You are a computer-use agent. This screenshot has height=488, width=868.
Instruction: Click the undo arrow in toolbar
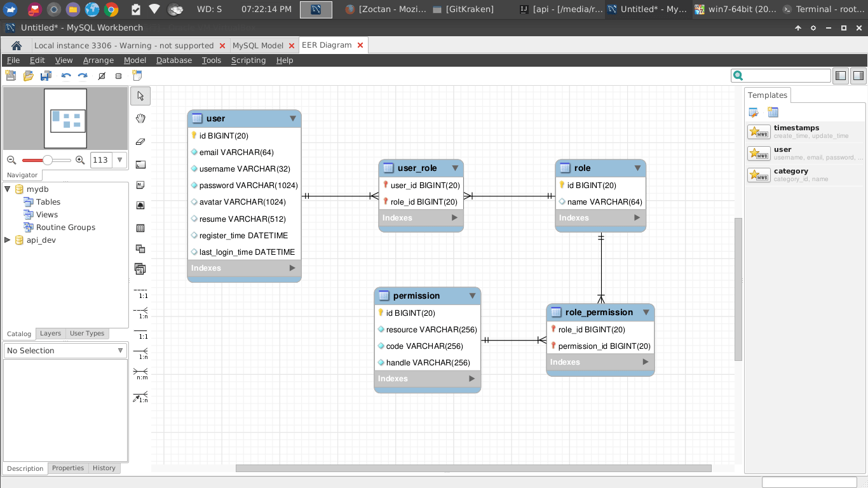[x=66, y=76]
